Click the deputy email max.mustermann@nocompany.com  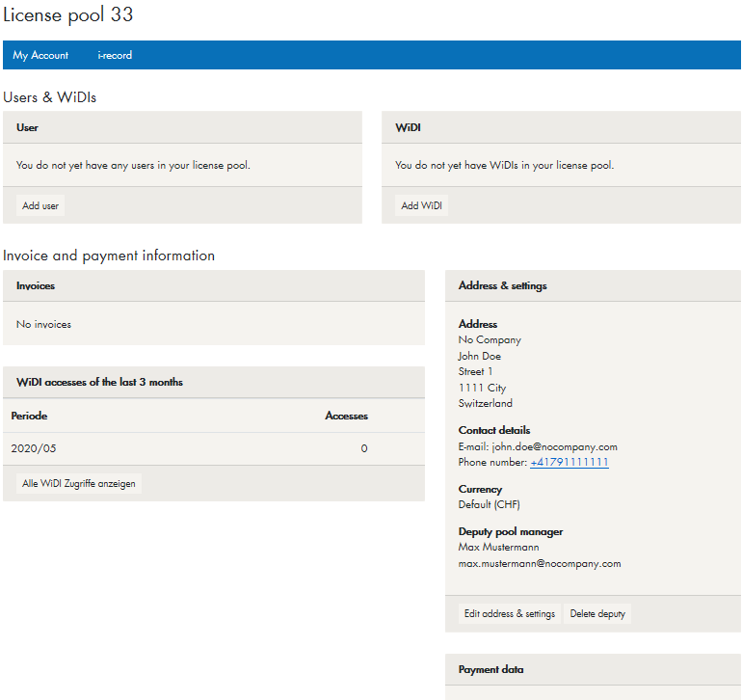click(540, 564)
